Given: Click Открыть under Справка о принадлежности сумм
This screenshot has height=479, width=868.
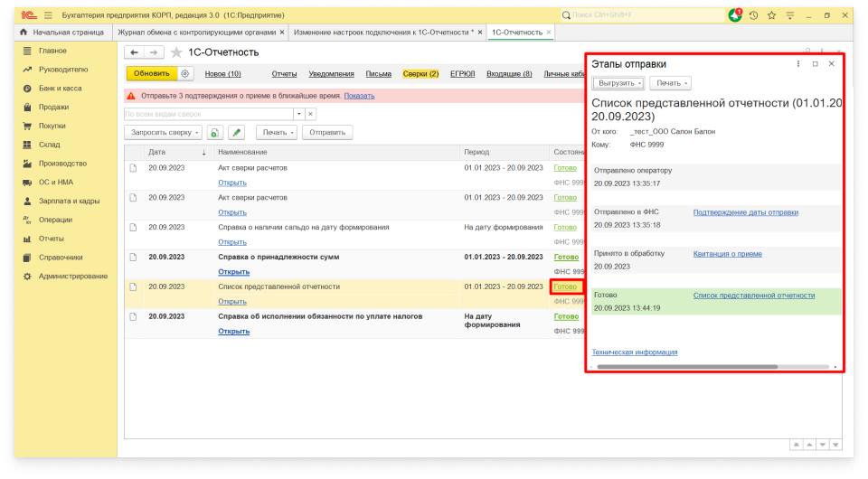Looking at the screenshot, I should pos(233,272).
